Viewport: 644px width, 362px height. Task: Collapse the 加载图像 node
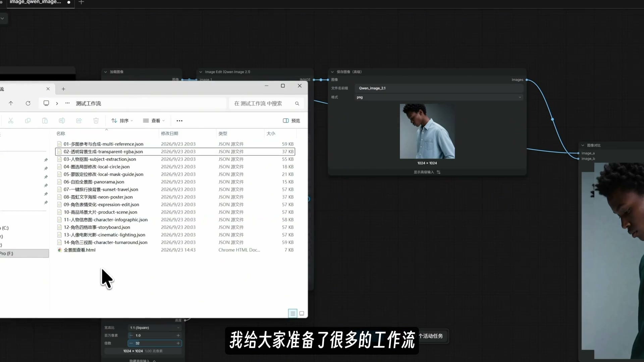[x=106, y=72]
